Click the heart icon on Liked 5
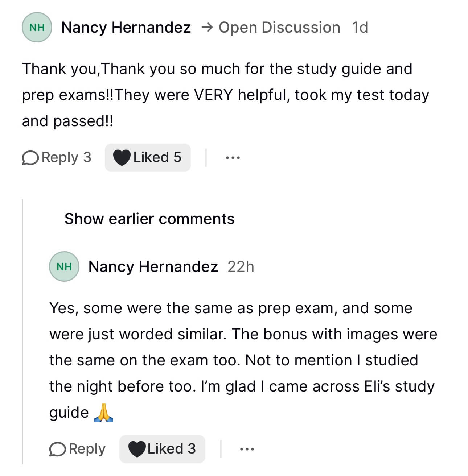The width and height of the screenshot is (468, 476). click(122, 158)
